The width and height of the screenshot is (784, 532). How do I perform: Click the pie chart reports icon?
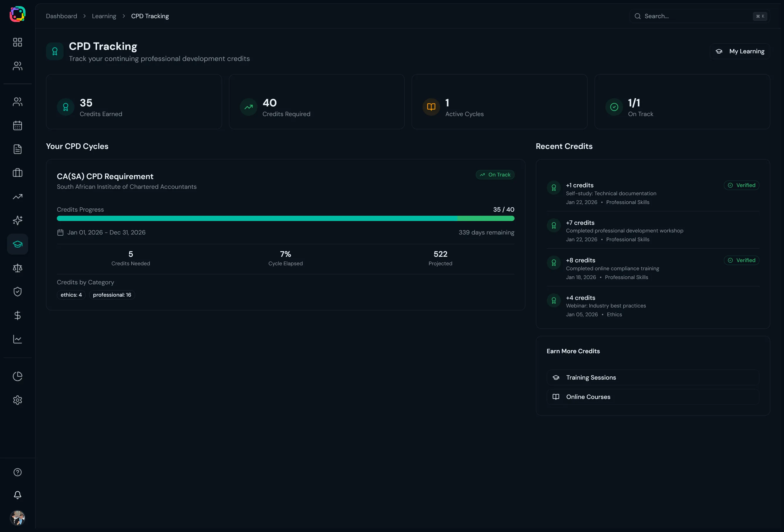pos(18,376)
